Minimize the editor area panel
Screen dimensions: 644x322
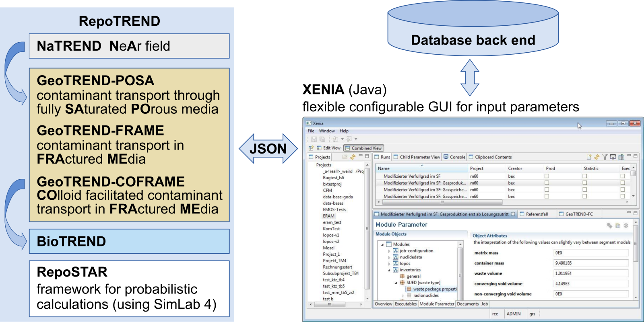tap(629, 213)
